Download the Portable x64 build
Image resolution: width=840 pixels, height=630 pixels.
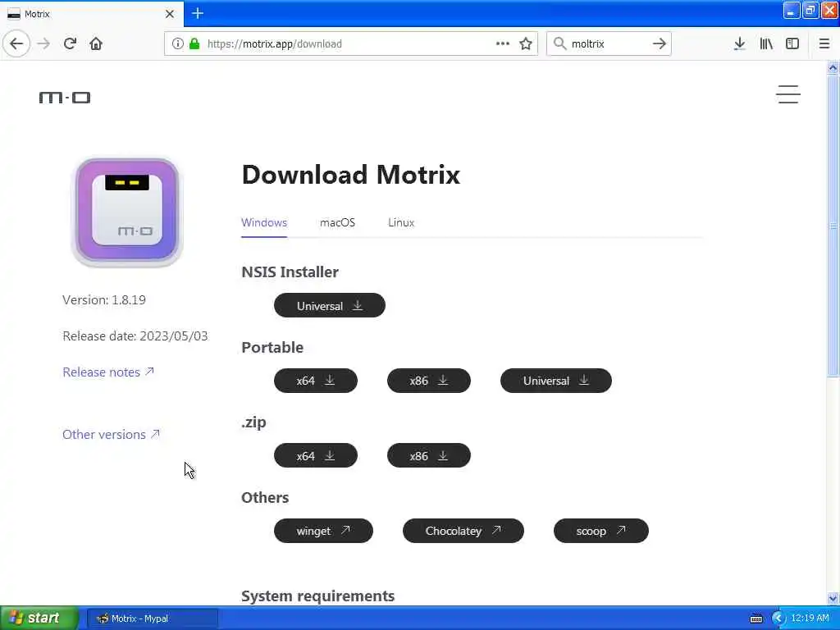click(316, 381)
